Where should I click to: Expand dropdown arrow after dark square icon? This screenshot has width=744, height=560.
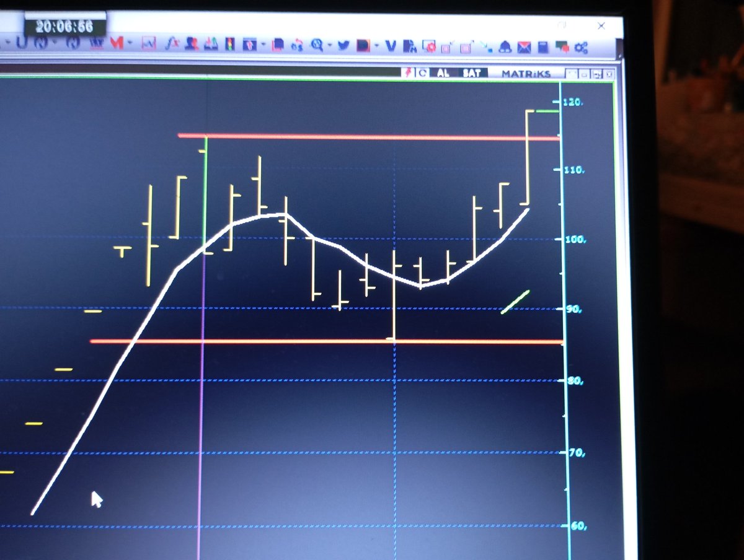[x=377, y=45]
